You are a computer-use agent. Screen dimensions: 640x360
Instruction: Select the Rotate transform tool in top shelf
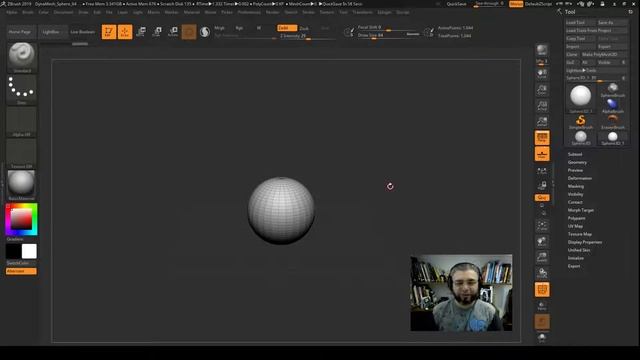(173, 31)
